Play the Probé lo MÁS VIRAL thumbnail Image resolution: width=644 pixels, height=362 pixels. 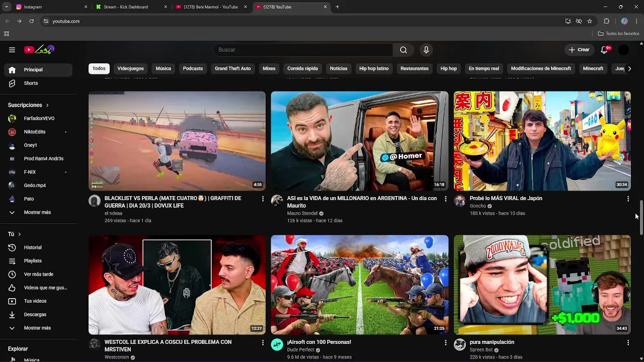pos(542,141)
